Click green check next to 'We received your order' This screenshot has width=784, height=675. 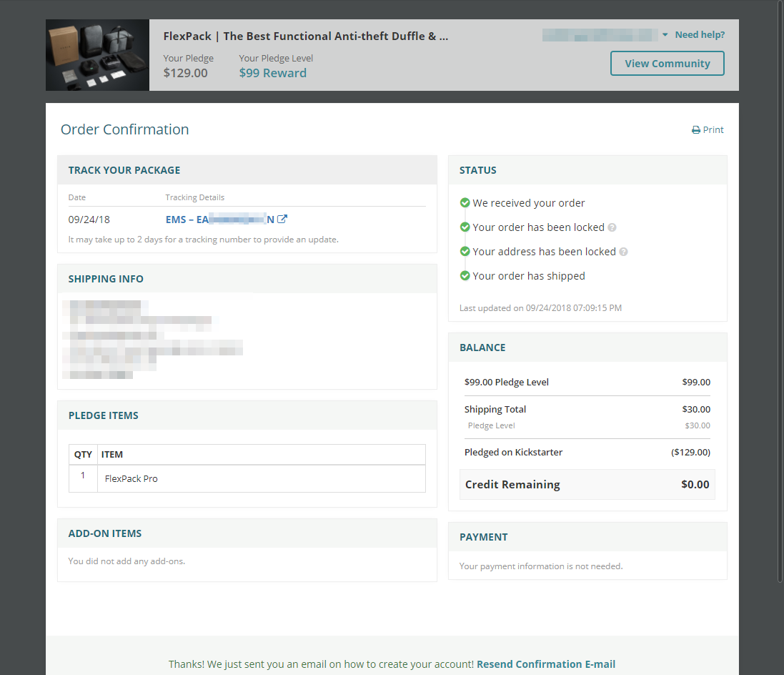tap(465, 202)
